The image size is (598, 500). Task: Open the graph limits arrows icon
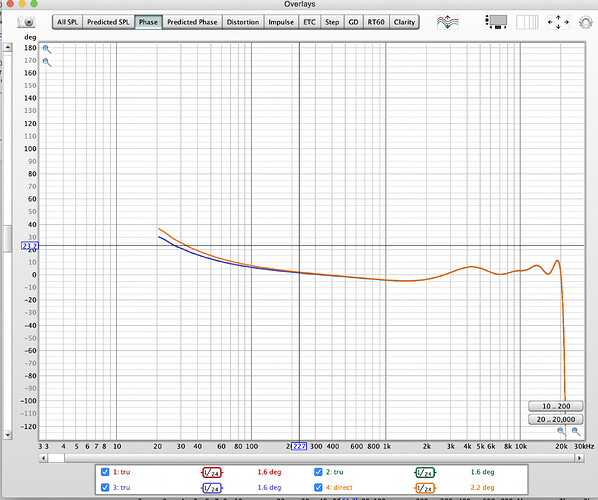(558, 22)
